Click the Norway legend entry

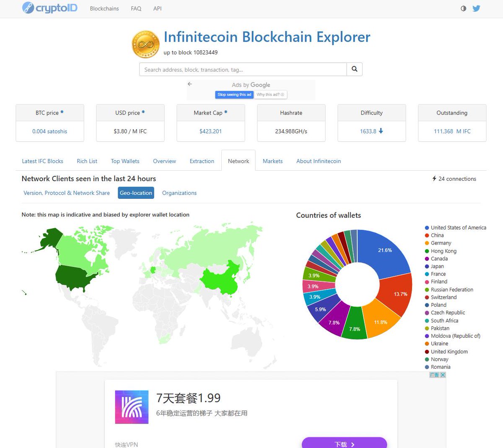coord(436,359)
